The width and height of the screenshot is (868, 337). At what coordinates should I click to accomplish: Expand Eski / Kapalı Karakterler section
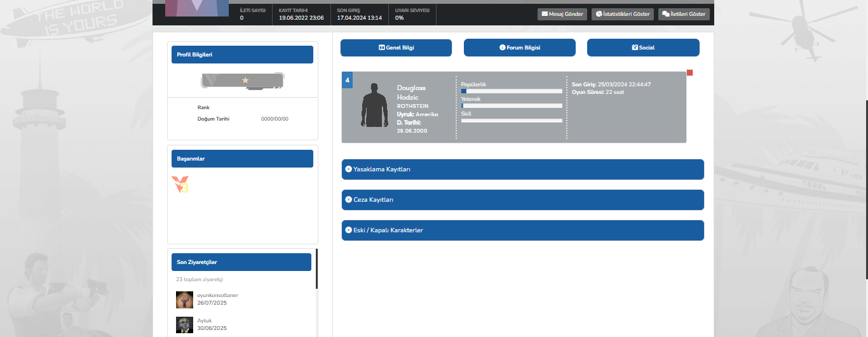pyautogui.click(x=523, y=230)
